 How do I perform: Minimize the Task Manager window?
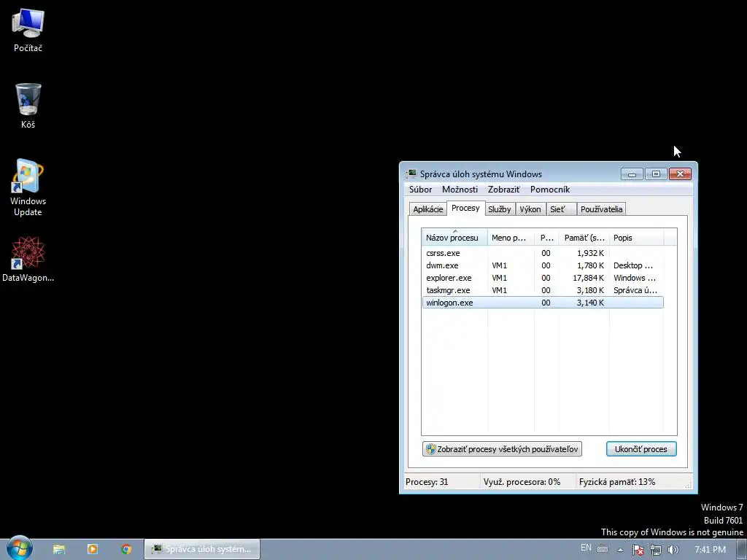tap(632, 174)
